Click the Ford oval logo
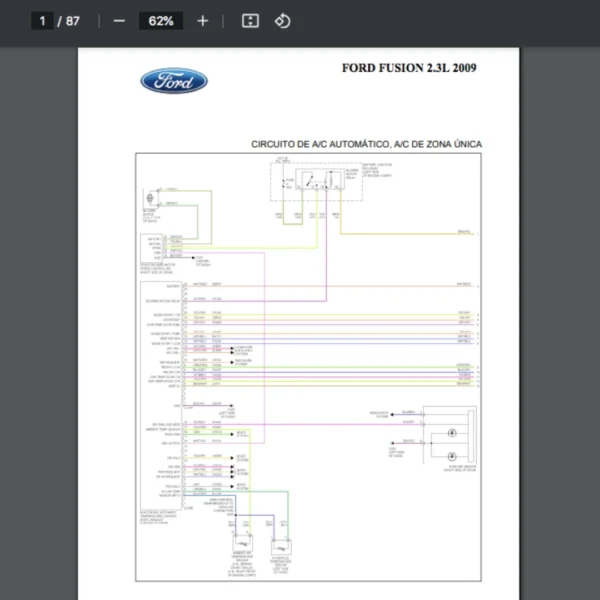 (x=174, y=82)
